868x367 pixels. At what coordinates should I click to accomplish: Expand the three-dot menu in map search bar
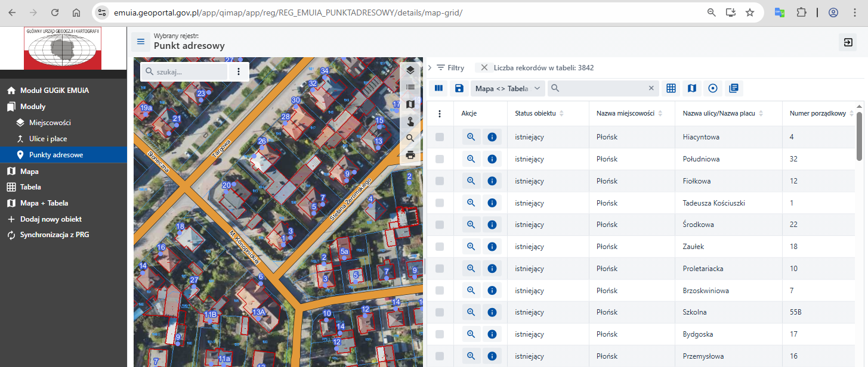click(x=237, y=71)
